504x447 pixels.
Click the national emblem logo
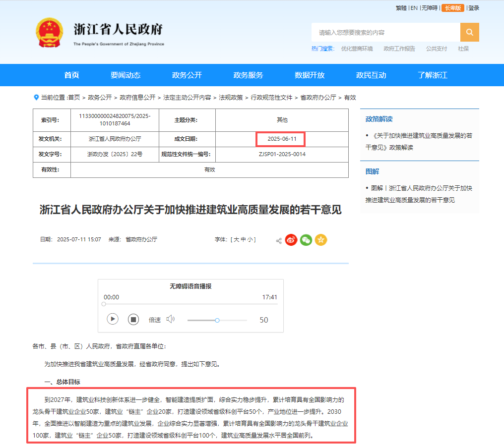(x=50, y=33)
